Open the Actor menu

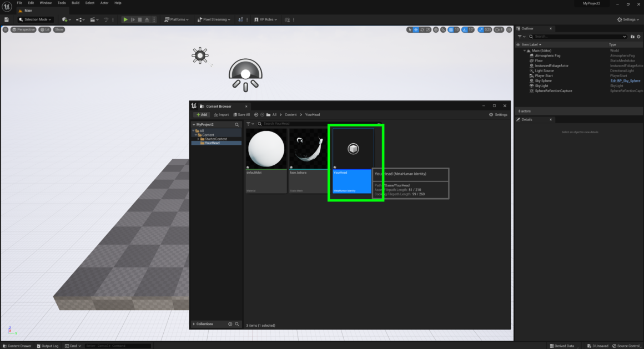[x=104, y=3]
